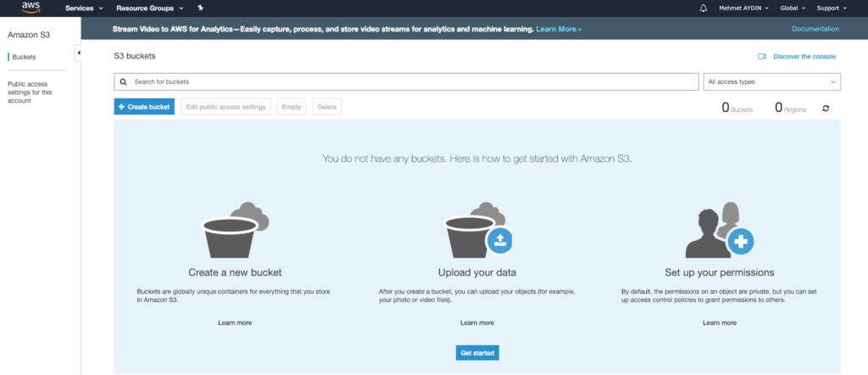
Task: Click the 0 Buckets counter
Action: (737, 108)
